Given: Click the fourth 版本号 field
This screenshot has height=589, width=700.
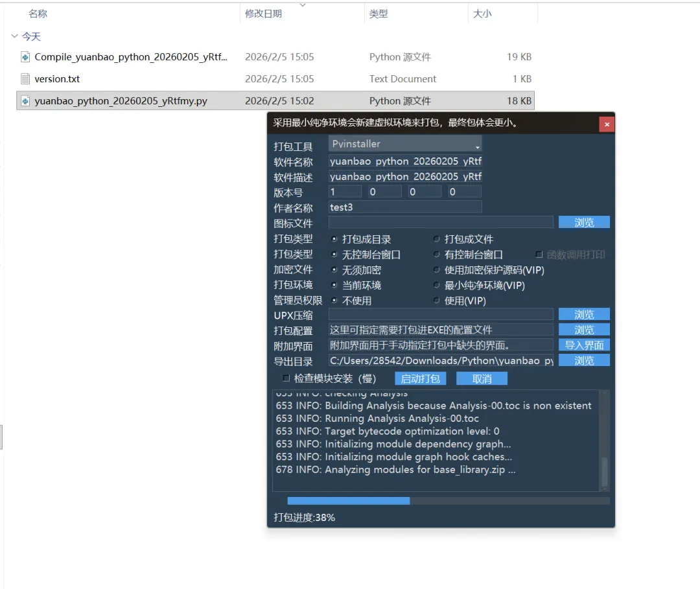Looking at the screenshot, I should 465,192.
